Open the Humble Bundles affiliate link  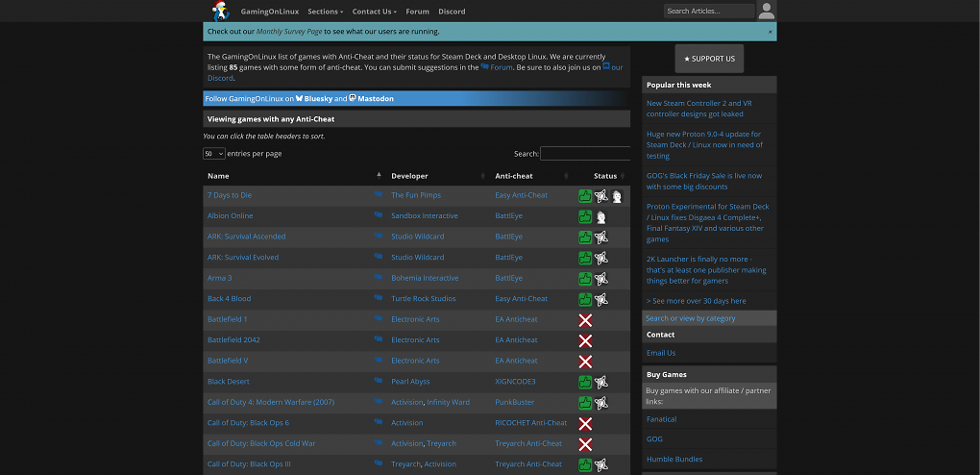pyautogui.click(x=674, y=459)
